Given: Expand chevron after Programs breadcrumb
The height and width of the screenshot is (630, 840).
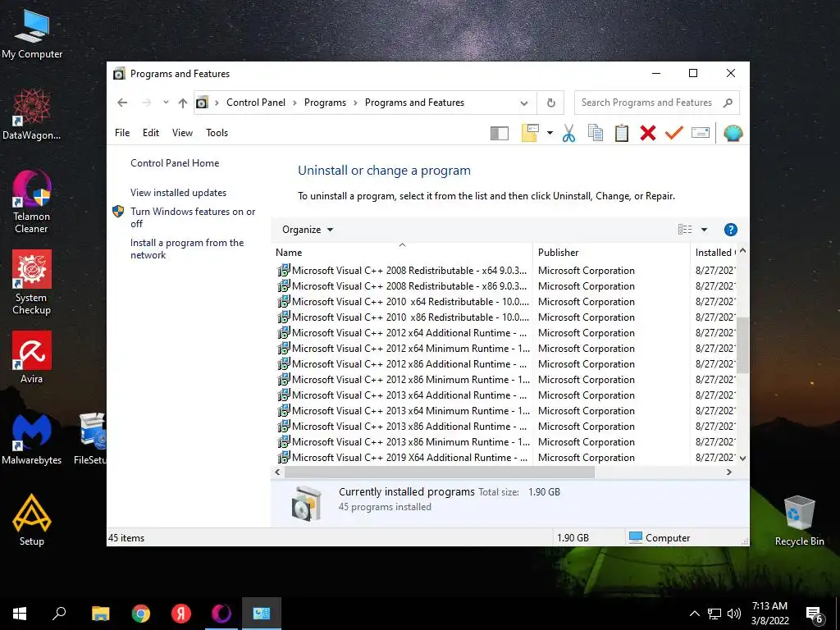Looking at the screenshot, I should (x=355, y=103).
